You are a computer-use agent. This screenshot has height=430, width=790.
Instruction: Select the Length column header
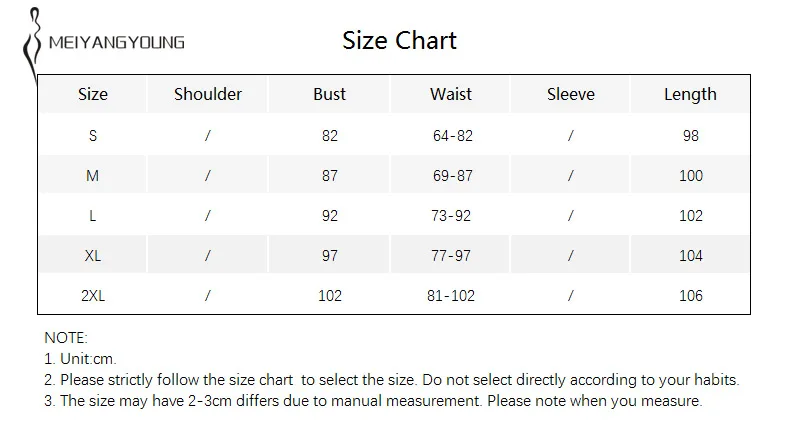click(x=690, y=94)
